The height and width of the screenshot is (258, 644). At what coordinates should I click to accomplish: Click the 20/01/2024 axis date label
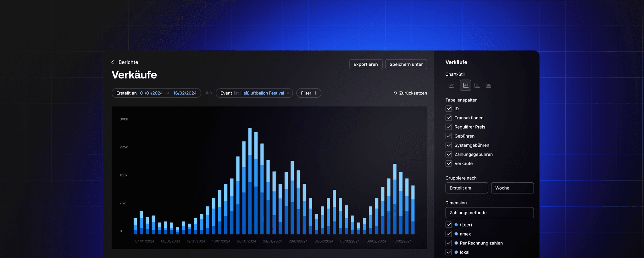coord(247,241)
